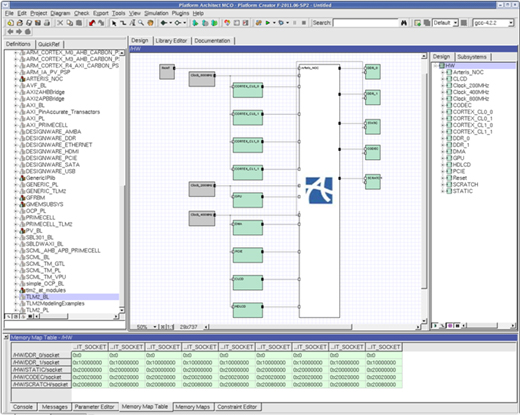Click the New project toolbar icon
Screen dimensions: 520x415
point(10,23)
